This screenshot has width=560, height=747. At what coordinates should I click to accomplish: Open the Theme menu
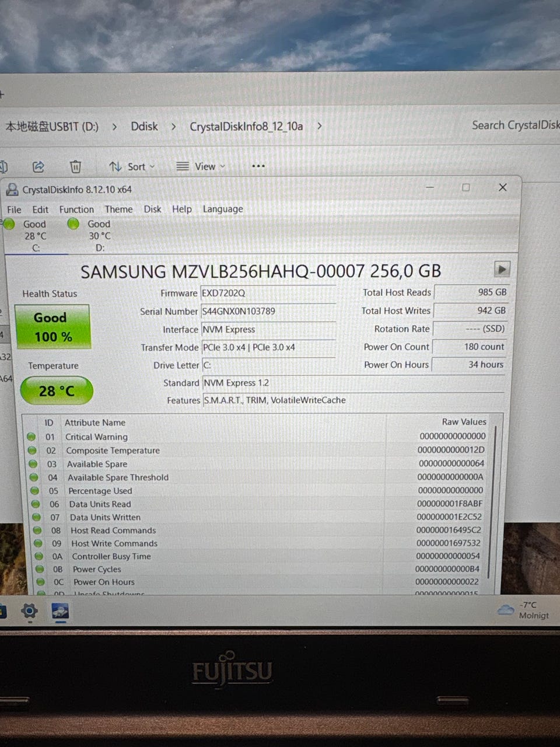click(118, 210)
